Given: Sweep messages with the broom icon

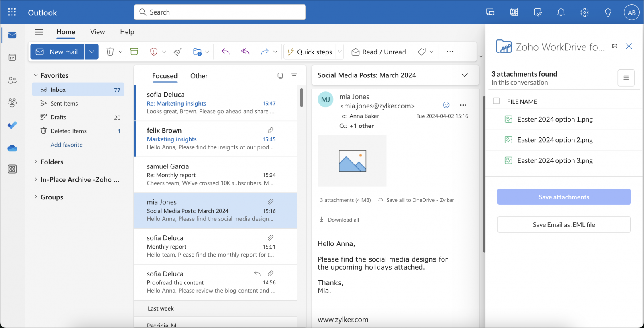Looking at the screenshot, I should (x=178, y=52).
